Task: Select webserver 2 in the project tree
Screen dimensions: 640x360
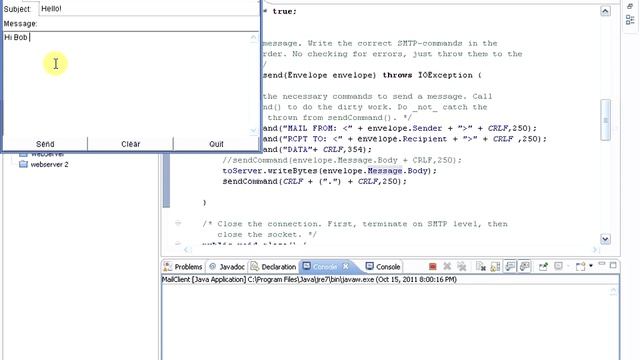Action: point(49,164)
